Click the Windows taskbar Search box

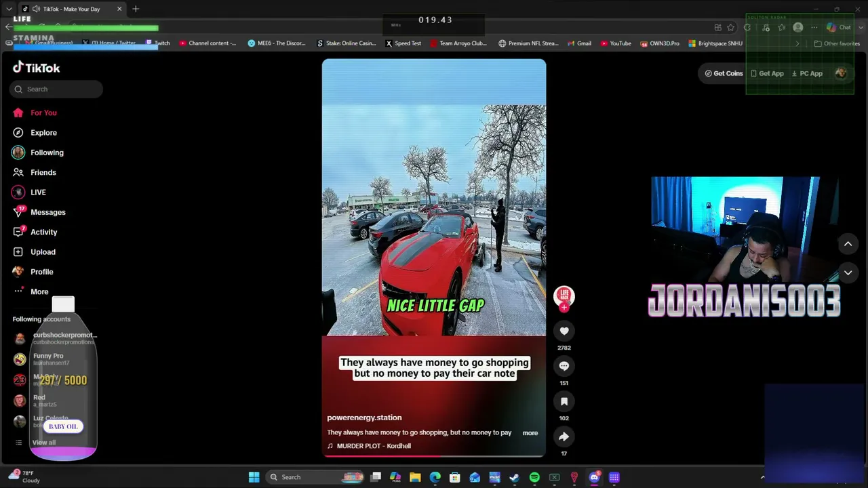(315, 477)
